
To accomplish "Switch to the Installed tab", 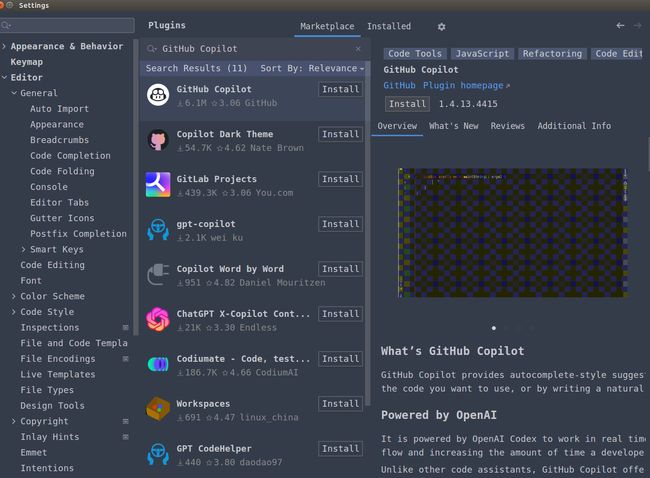I will tap(389, 26).
